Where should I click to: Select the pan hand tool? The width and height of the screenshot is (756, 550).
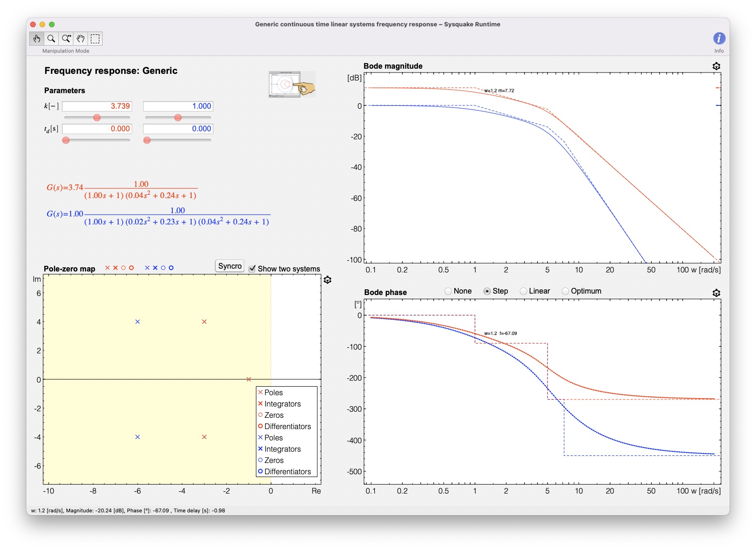point(80,39)
